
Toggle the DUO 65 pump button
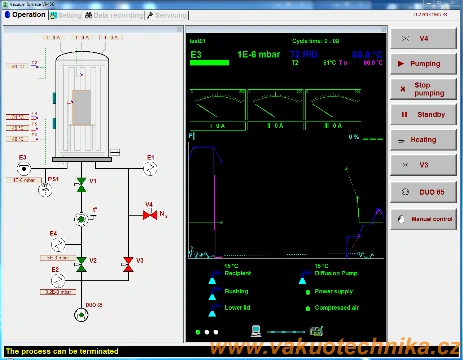pos(423,192)
